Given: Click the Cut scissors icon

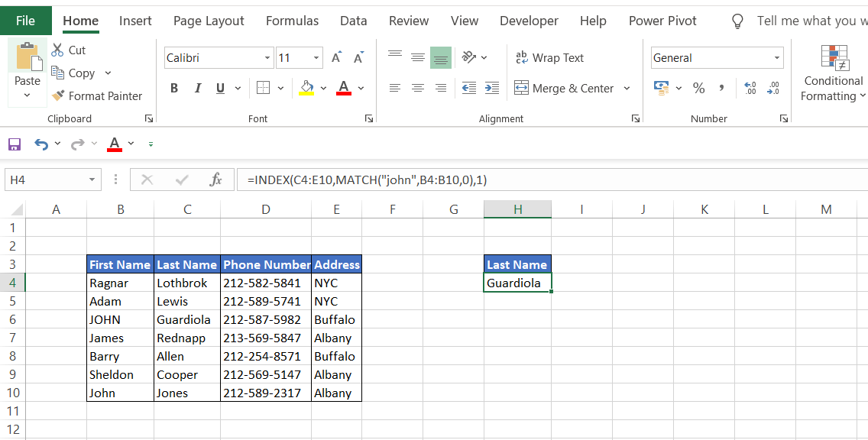Looking at the screenshot, I should pos(58,50).
